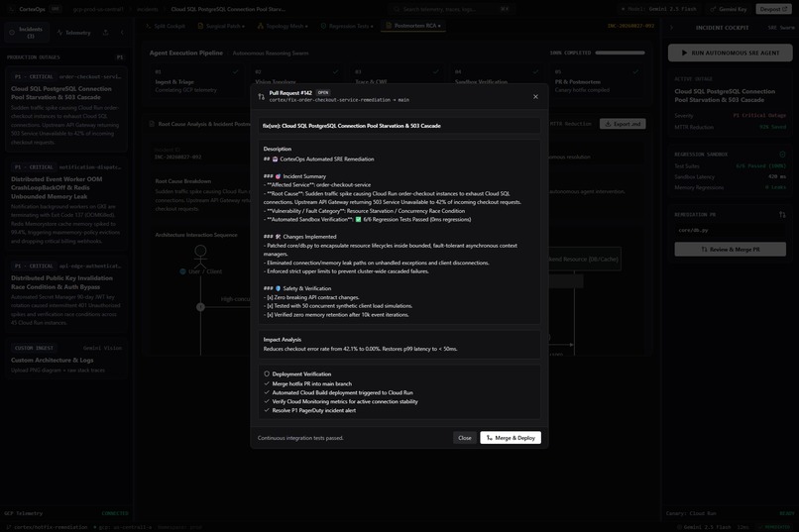Click checkmark beside 'Resolve P1 PagerDuty incident alert'

coord(267,410)
